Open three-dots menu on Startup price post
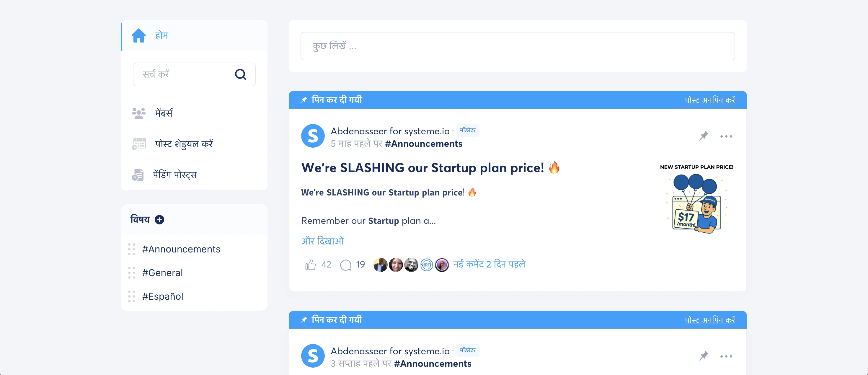The height and width of the screenshot is (375, 868). pos(726,136)
